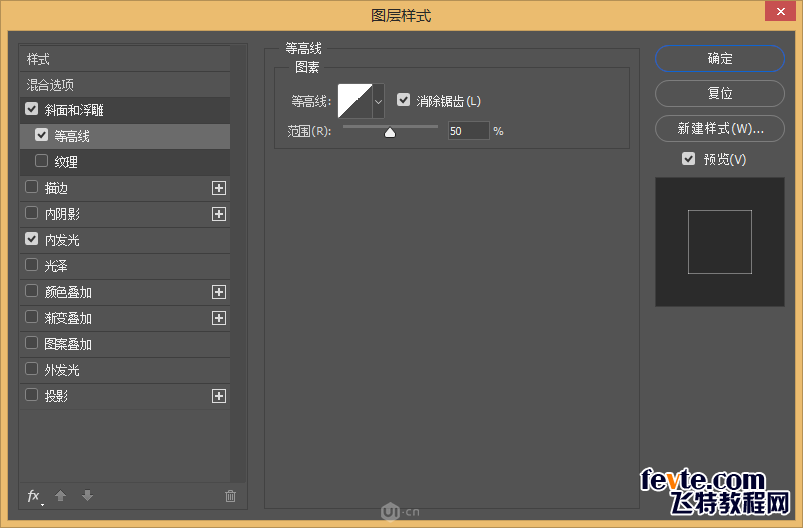Enable the 纹理 checkbox

click(41, 162)
